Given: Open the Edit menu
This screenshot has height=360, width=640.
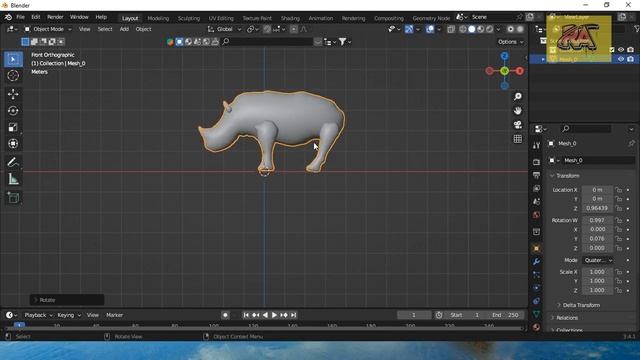Looking at the screenshot, I should coord(36,17).
